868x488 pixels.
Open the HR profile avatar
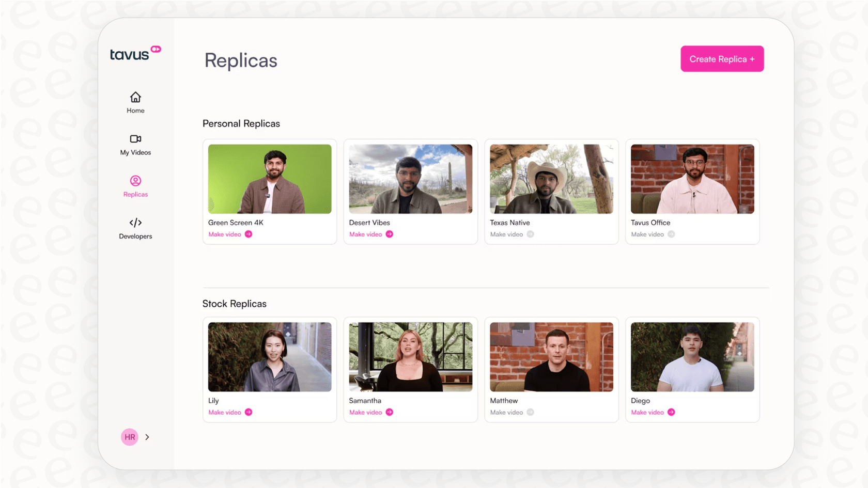pos(129,436)
